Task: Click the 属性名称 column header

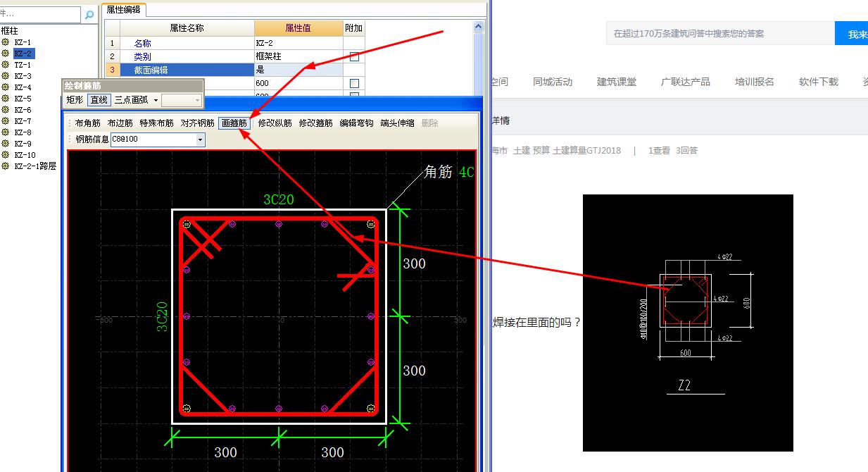Action: [187, 28]
